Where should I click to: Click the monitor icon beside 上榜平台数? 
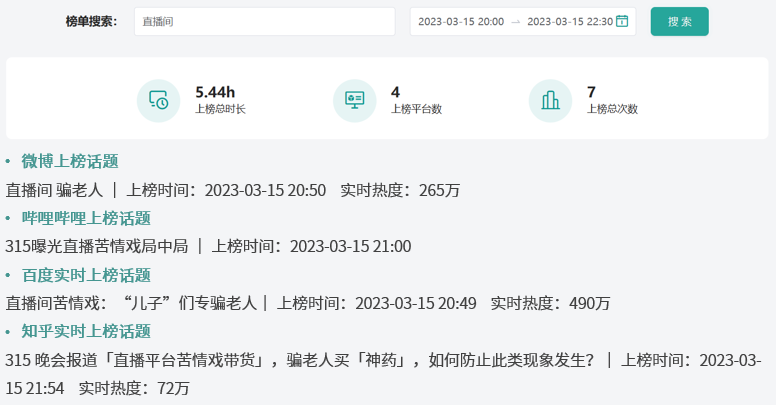[x=354, y=100]
